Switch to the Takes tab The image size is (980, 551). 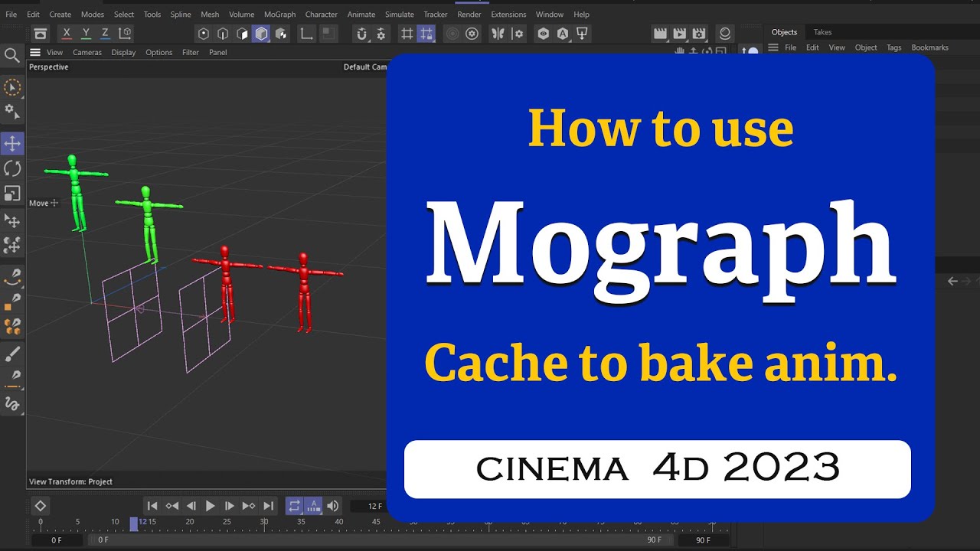pyautogui.click(x=823, y=32)
